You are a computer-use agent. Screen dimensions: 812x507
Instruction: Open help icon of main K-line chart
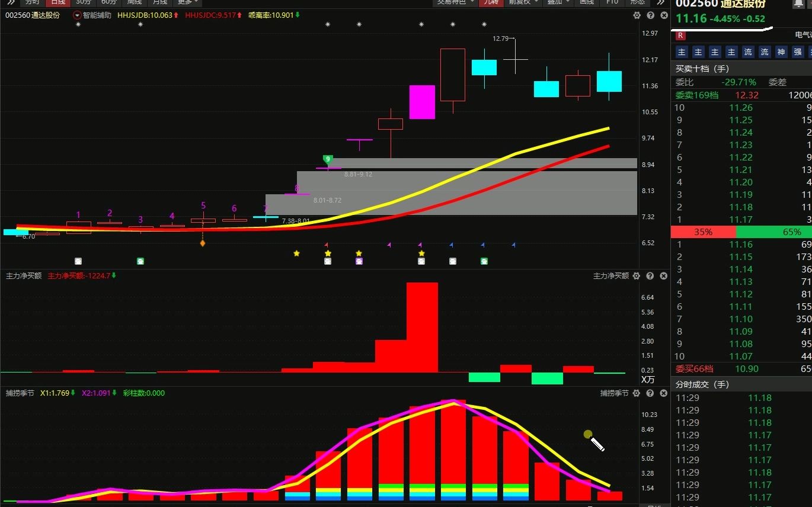[650, 15]
